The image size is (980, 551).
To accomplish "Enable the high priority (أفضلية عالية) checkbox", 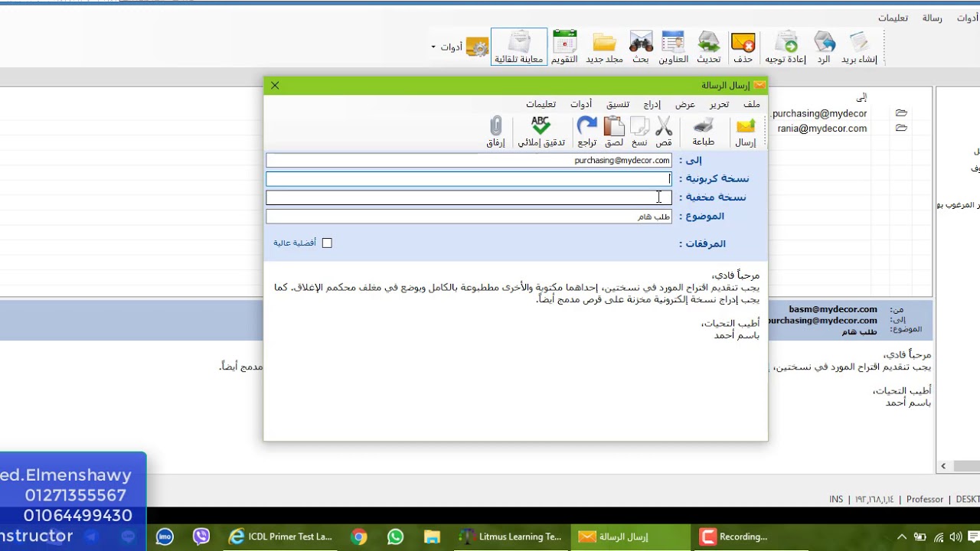I will (327, 243).
